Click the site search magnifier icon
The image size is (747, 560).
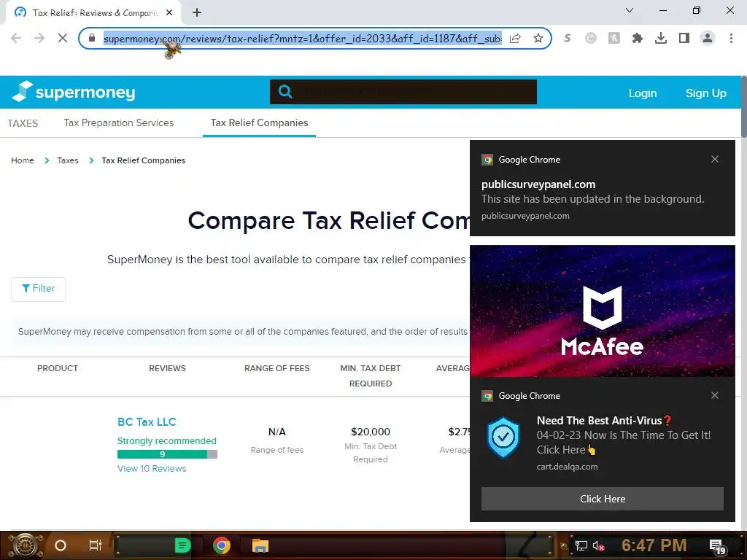285,91
